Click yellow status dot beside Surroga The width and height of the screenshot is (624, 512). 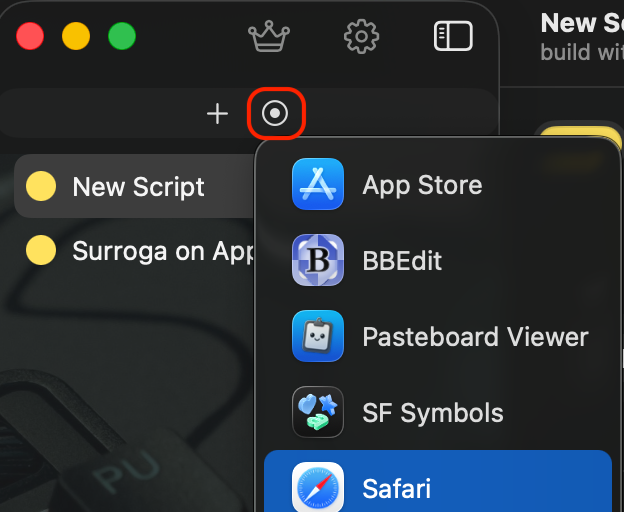pos(41,250)
